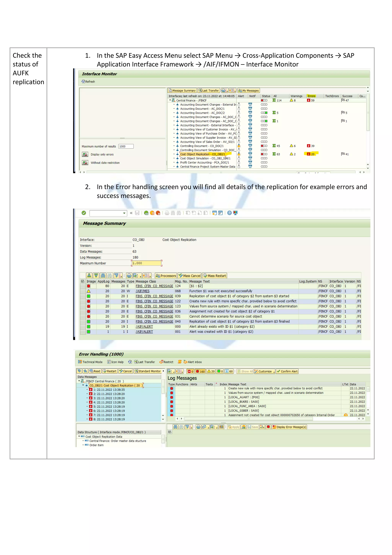Click Technical Mode in Error Handling

(x=90, y=362)
